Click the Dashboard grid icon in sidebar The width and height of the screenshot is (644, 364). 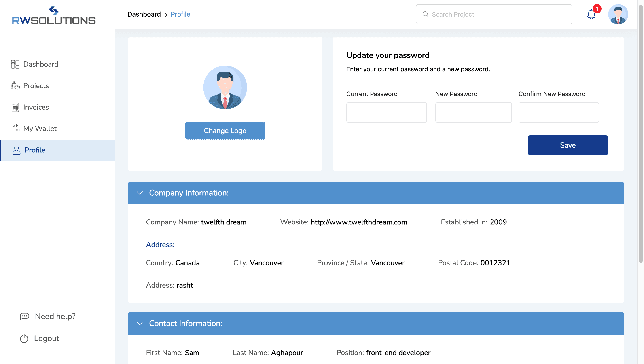point(15,64)
